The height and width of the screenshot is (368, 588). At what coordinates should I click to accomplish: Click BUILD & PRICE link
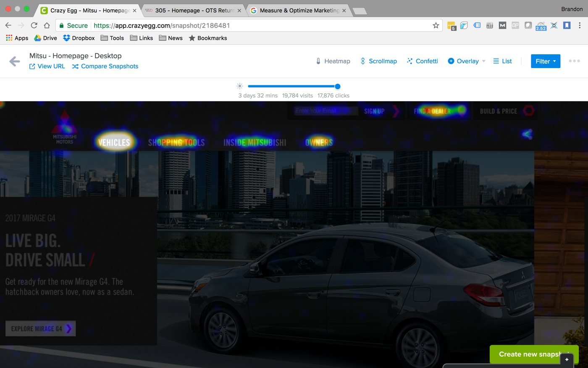(x=499, y=111)
